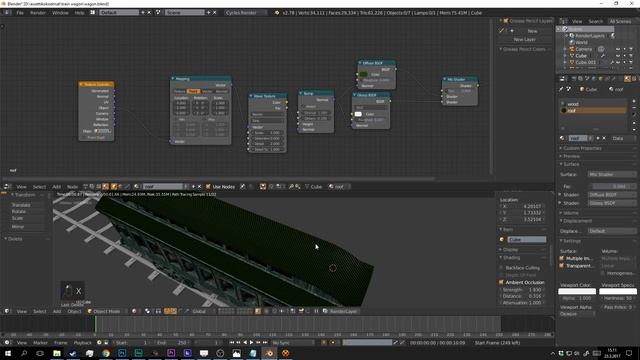Screen dimensions: 640x360
Task: Click the viewport specular white swatch
Action: click(x=618, y=291)
